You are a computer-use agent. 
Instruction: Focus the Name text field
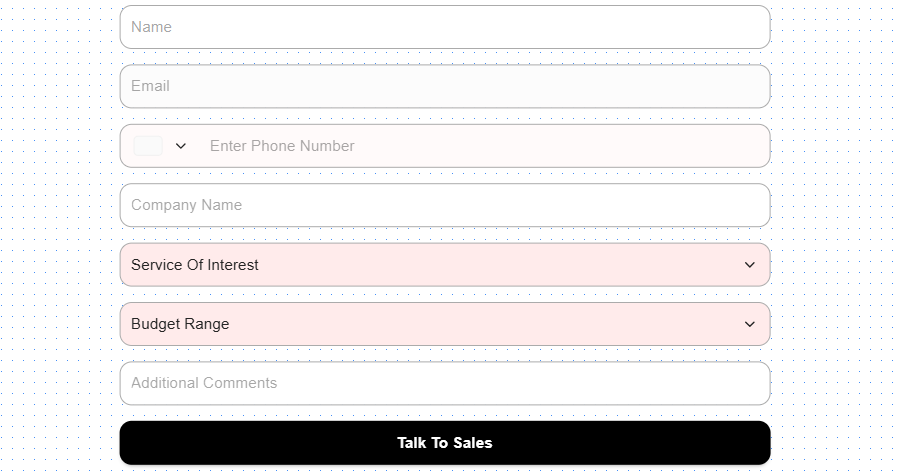444,27
